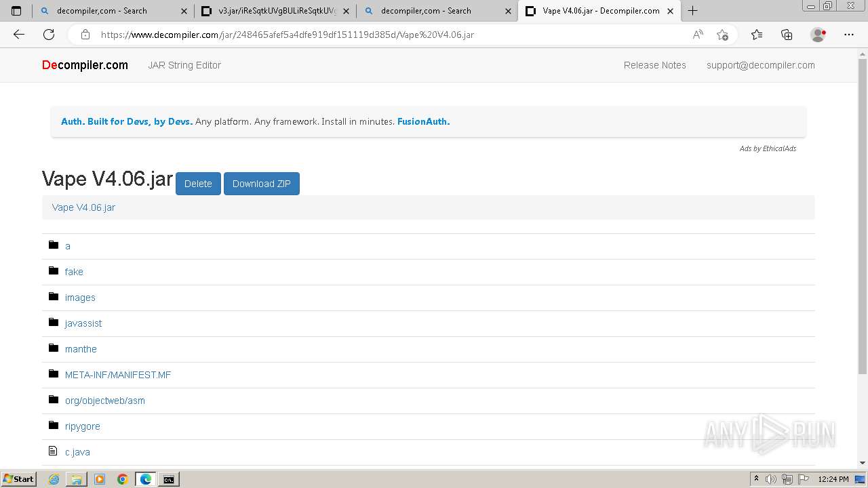868x488 pixels.
Task: Open the javassist folder icon
Action: 54,322
